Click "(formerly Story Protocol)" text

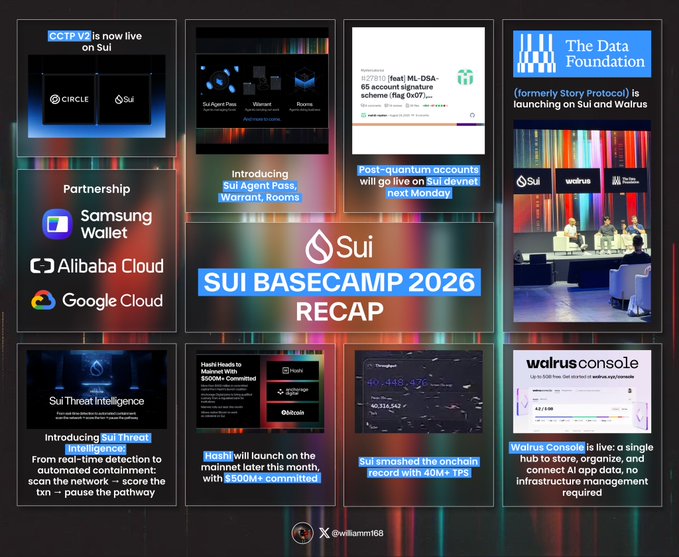[571, 93]
